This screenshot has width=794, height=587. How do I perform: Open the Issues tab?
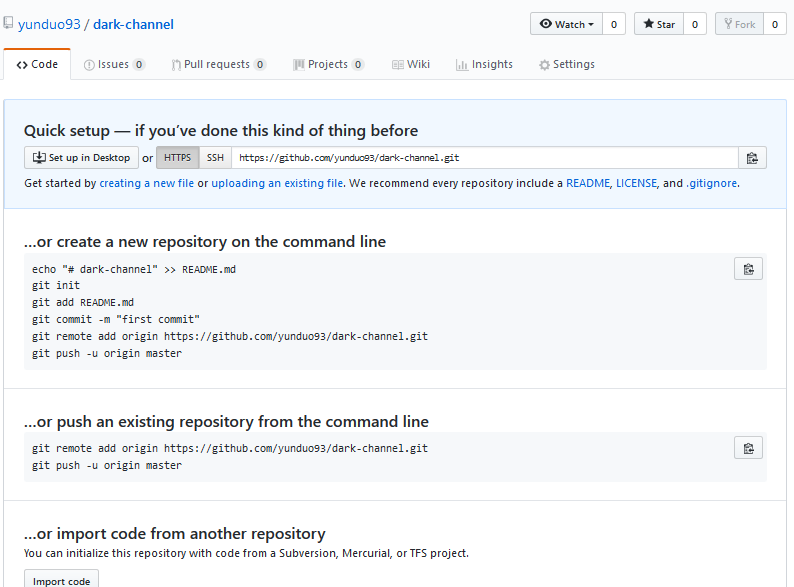point(114,64)
